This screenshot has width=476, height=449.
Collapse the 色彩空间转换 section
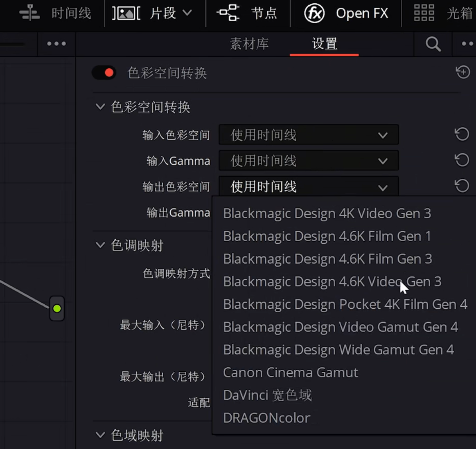(100, 107)
